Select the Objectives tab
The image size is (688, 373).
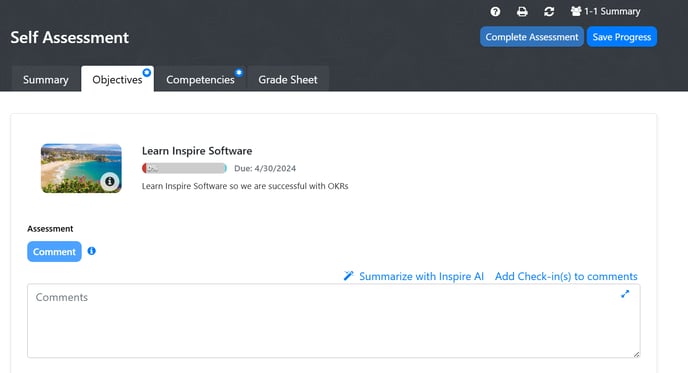tap(117, 79)
